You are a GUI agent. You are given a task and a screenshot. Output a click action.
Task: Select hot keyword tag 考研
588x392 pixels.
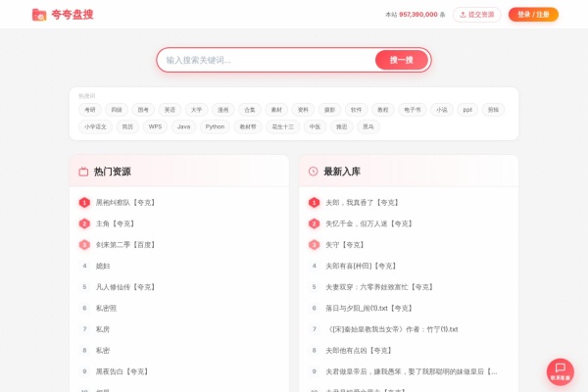(x=90, y=110)
